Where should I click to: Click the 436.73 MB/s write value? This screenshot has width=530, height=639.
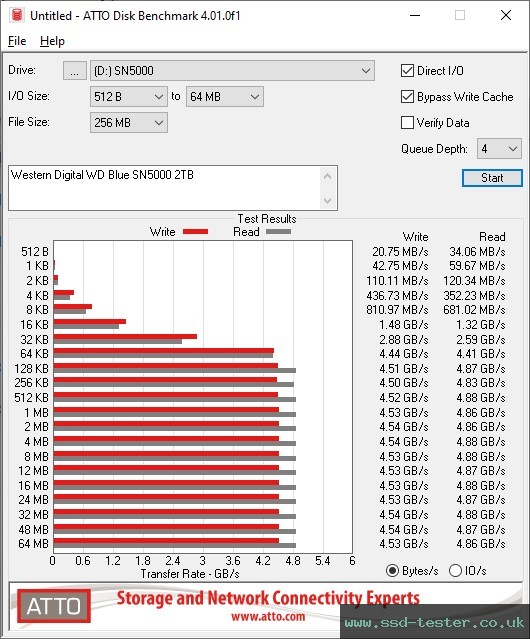pyautogui.click(x=397, y=295)
